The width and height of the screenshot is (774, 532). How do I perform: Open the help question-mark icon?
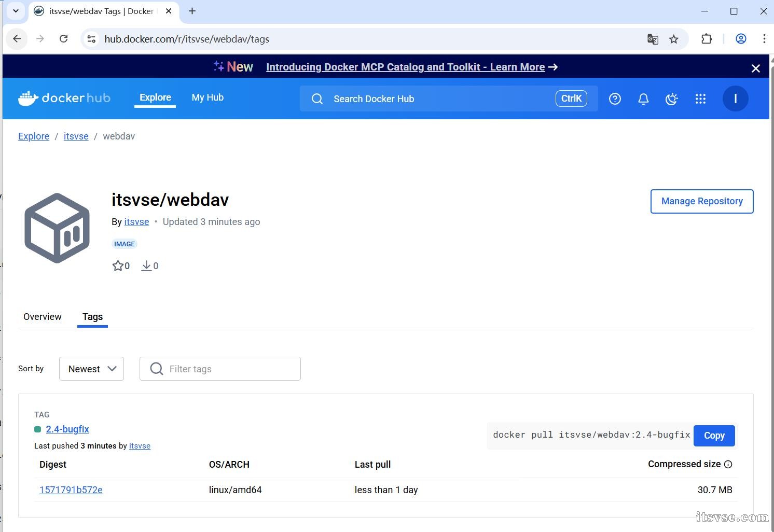click(x=615, y=99)
